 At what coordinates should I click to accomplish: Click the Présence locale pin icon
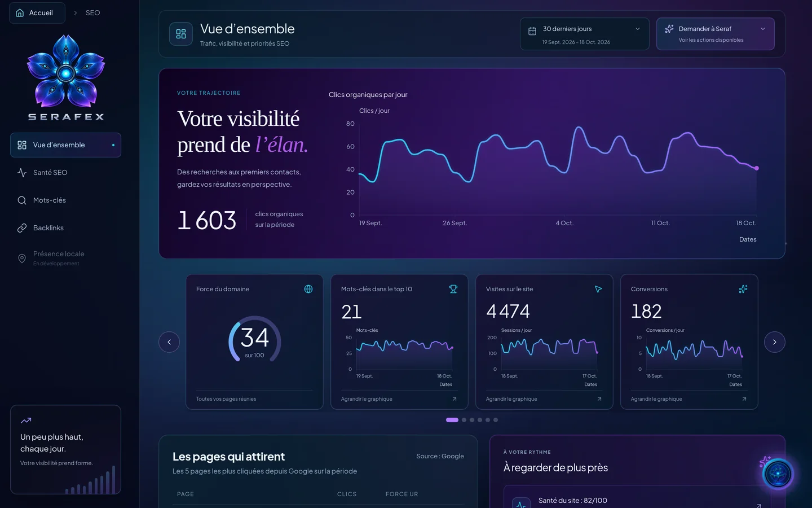(x=22, y=259)
